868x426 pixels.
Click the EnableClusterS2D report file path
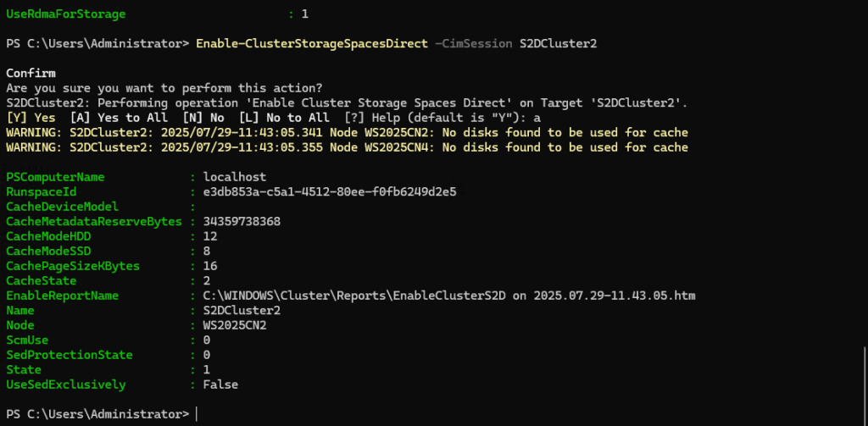pos(448,296)
